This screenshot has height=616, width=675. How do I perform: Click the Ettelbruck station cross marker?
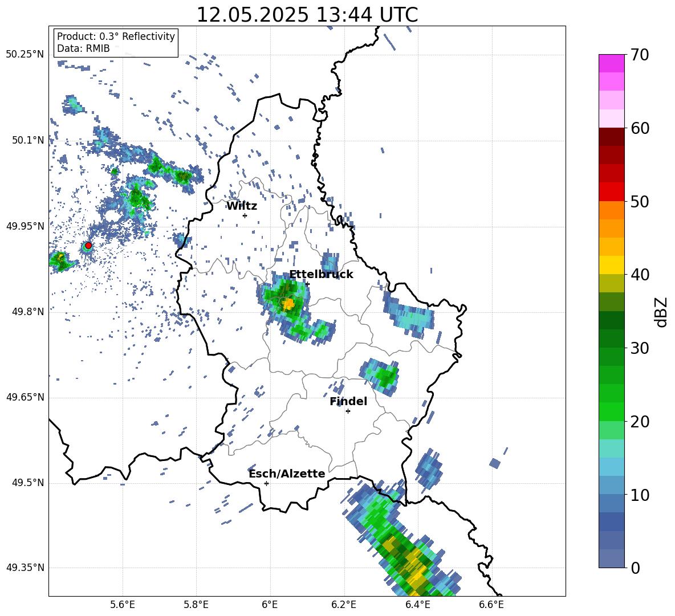(x=307, y=284)
